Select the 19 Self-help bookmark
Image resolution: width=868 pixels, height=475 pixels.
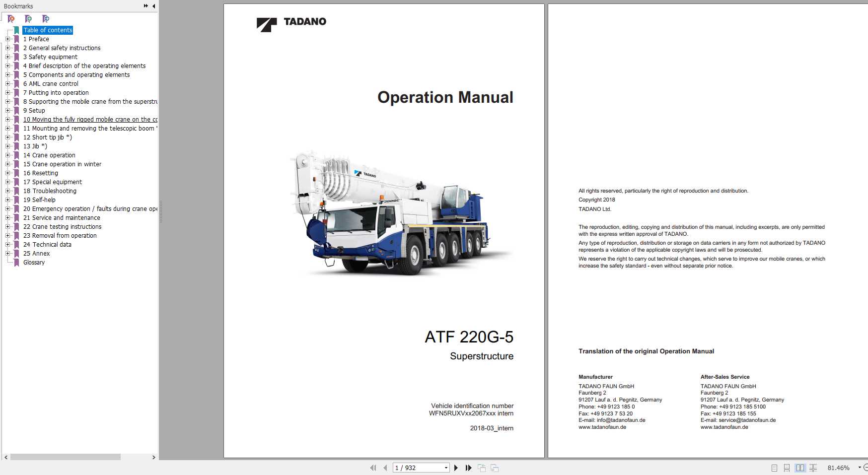[x=39, y=200]
